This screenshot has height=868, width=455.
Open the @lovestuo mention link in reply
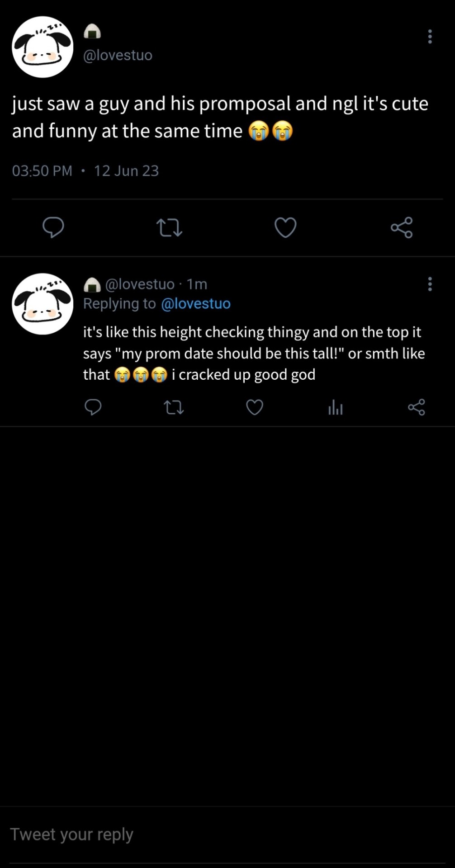(x=195, y=303)
